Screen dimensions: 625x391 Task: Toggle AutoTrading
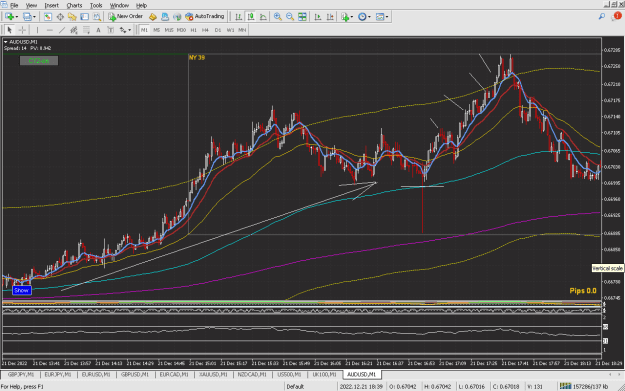click(x=205, y=17)
